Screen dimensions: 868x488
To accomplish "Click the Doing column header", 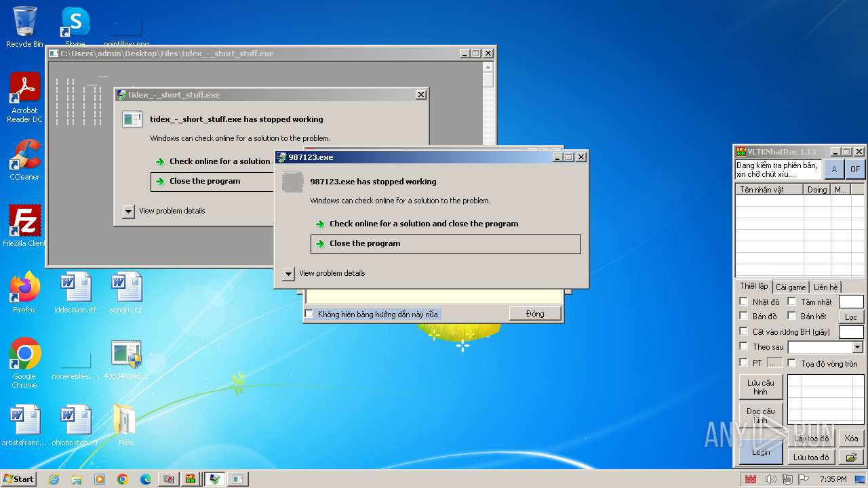I will tap(817, 190).
